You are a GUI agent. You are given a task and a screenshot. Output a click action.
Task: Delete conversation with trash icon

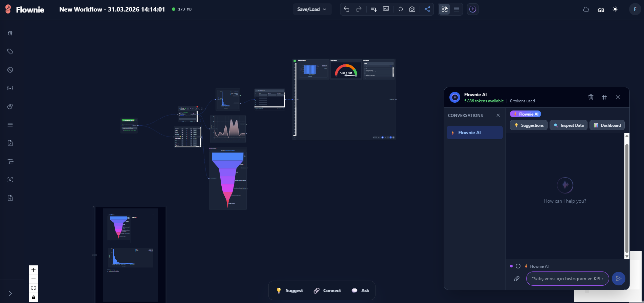[x=591, y=97]
